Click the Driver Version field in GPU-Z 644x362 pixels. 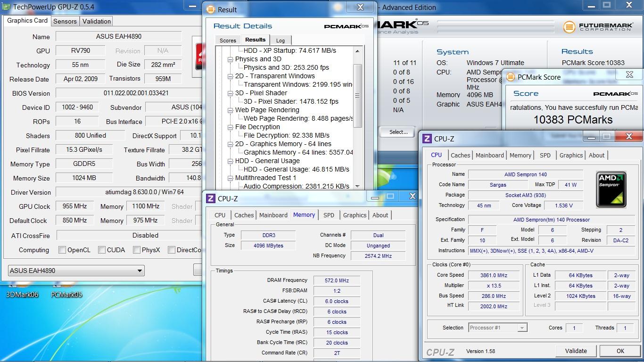click(x=130, y=192)
